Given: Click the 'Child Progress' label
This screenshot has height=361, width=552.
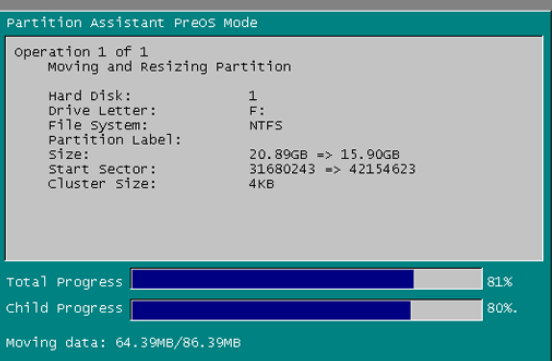Looking at the screenshot, I should [64, 308].
